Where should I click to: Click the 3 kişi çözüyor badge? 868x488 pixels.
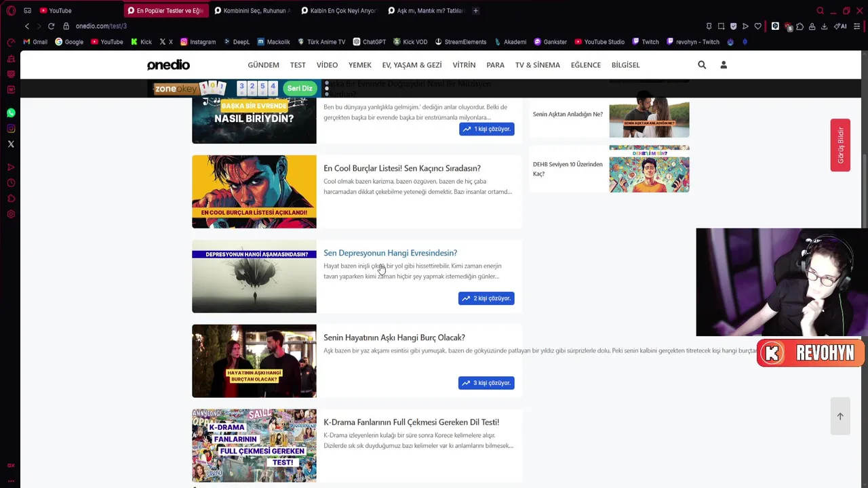pyautogui.click(x=486, y=383)
